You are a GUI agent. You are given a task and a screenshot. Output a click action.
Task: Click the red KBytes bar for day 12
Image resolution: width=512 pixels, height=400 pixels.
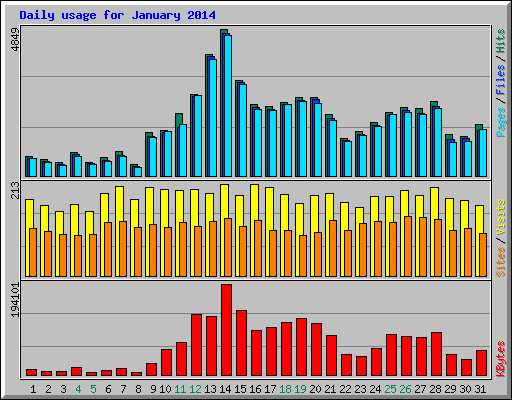point(197,345)
